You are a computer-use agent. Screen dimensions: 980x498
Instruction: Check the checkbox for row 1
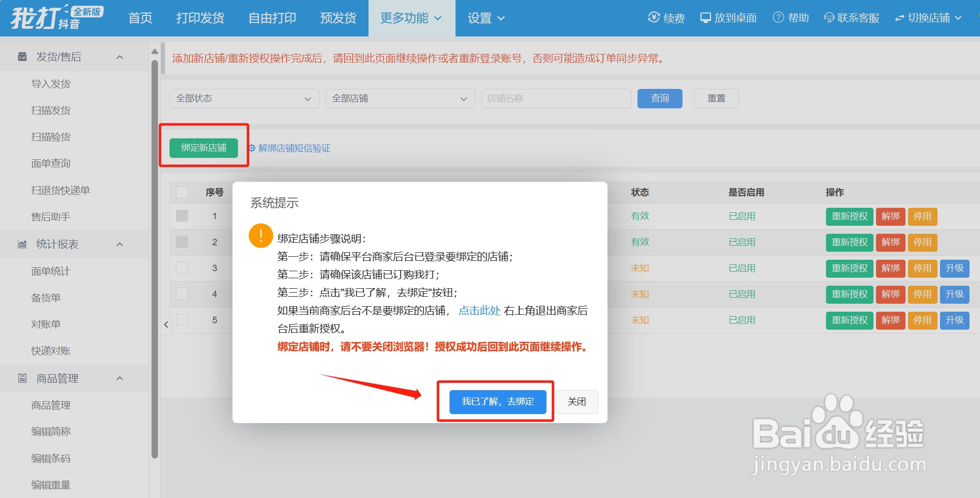tap(182, 216)
